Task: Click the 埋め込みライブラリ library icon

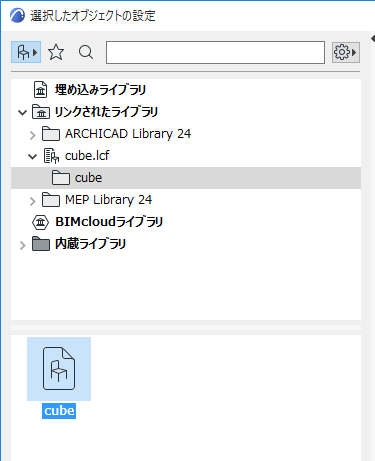Action: (x=41, y=90)
